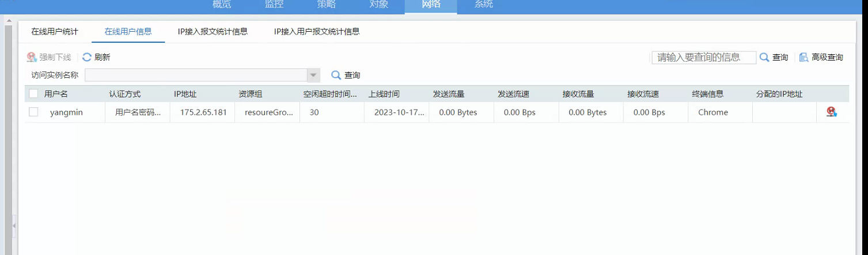Click the 强制下线 toolbar button
This screenshot has width=868, height=255.
pos(49,57)
